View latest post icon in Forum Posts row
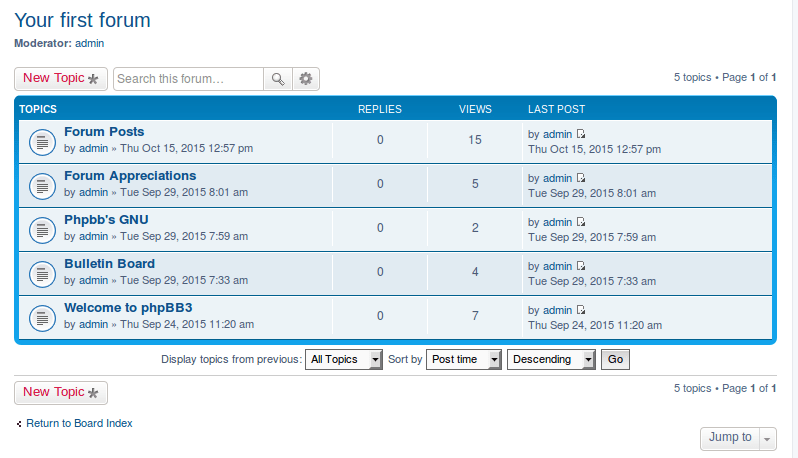The image size is (798, 458). 581,134
